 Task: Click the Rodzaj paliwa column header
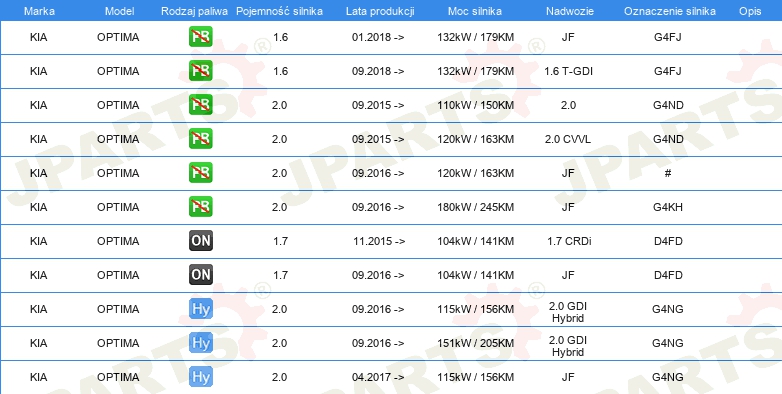point(195,11)
